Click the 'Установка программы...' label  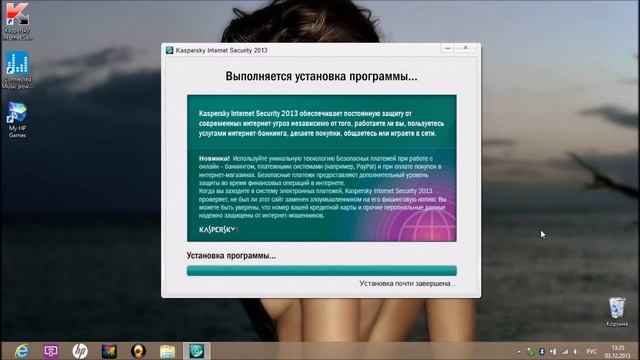(x=231, y=256)
